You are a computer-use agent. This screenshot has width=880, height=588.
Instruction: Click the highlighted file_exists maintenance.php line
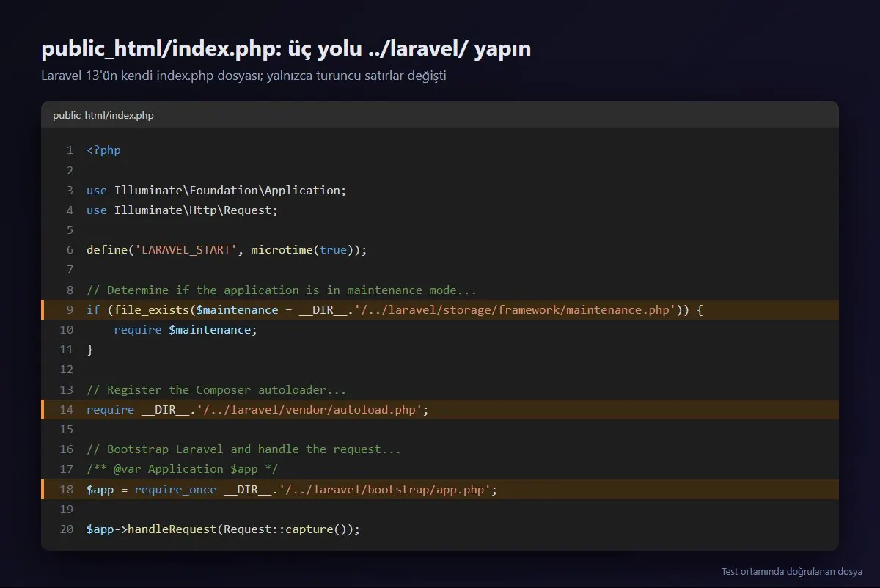[x=440, y=309]
